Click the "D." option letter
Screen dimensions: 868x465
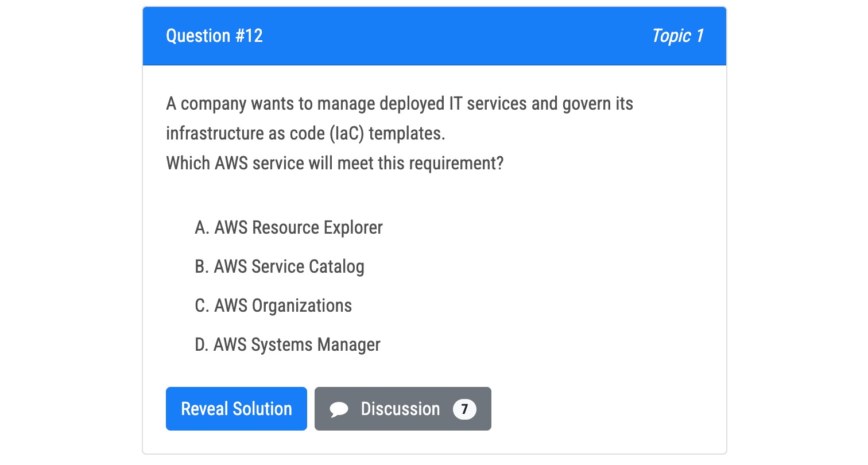point(202,344)
